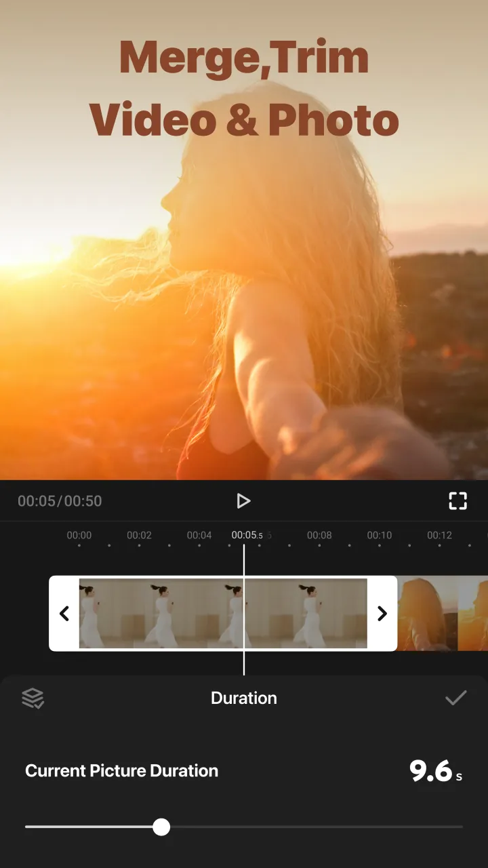Apply duration to all clips icon
488x868 pixels.
tap(33, 698)
